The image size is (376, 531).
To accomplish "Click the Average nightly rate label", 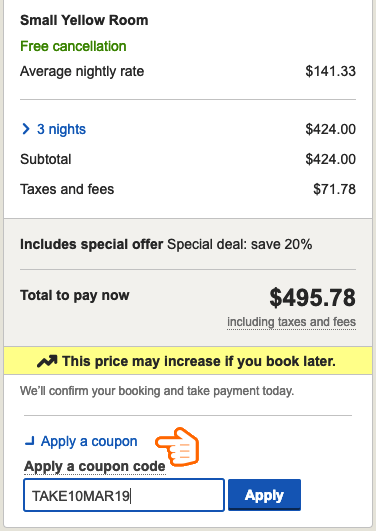I will [82, 71].
